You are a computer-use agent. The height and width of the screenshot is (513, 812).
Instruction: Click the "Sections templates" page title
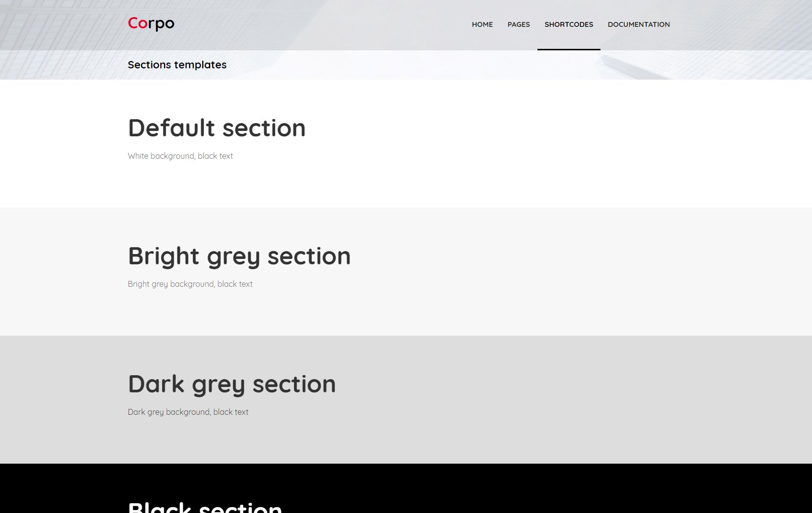tap(177, 65)
